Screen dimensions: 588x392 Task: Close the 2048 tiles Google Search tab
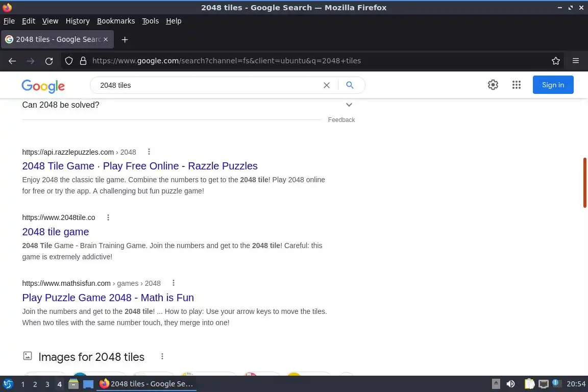pyautogui.click(x=106, y=39)
